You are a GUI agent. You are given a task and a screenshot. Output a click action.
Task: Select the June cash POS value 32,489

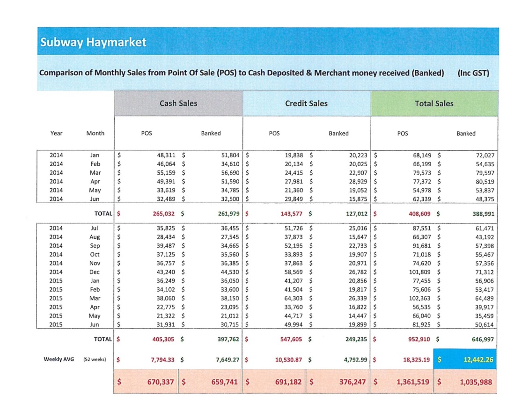pos(166,199)
